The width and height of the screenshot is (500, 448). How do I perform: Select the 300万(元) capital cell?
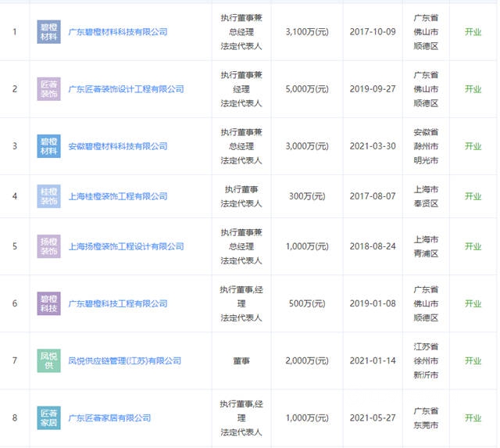[x=307, y=196]
